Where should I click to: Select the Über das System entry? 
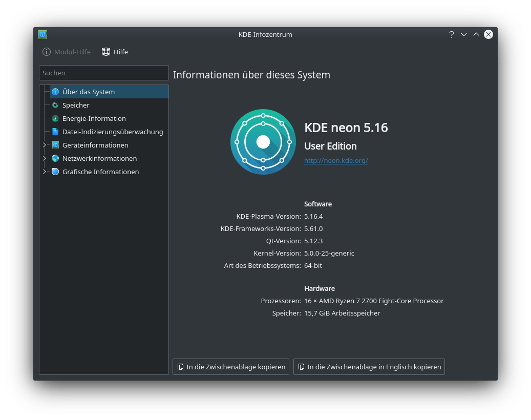(x=89, y=92)
